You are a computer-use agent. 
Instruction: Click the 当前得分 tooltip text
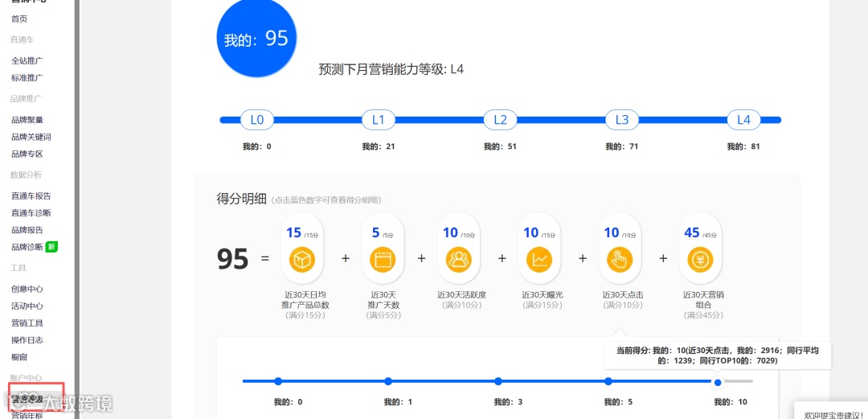[718, 355]
